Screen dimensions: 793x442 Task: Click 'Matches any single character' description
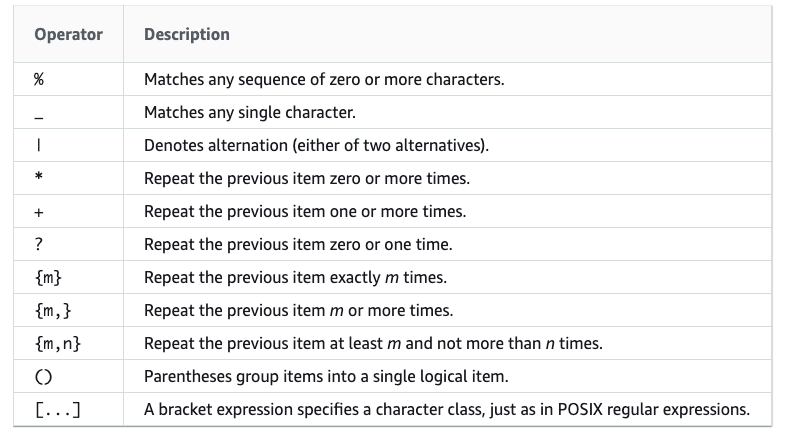click(x=250, y=112)
